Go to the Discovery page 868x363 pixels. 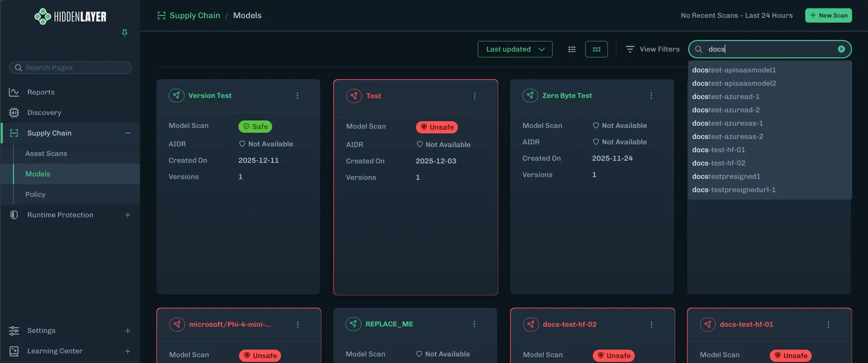(x=44, y=113)
